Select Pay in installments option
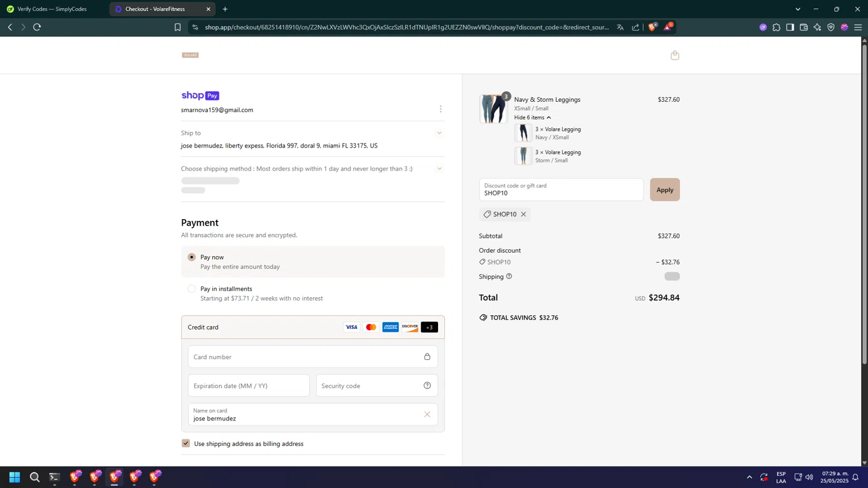Image resolution: width=868 pixels, height=488 pixels. pyautogui.click(x=192, y=289)
